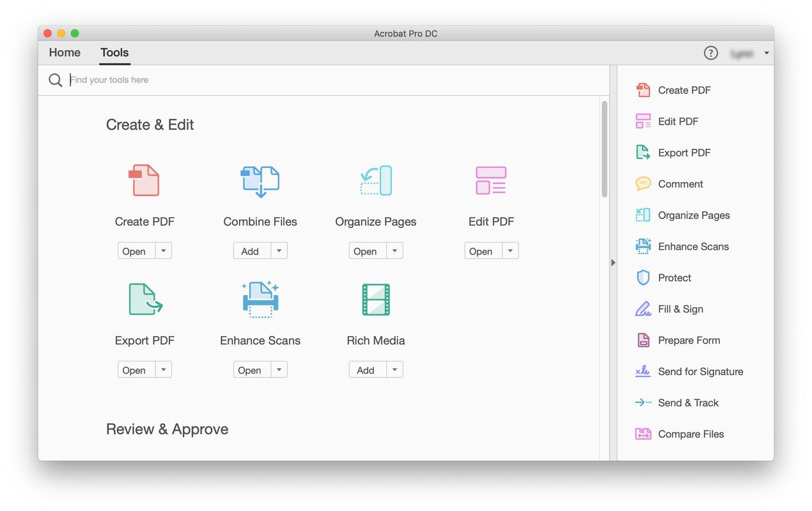The image size is (812, 511).
Task: Click the Tools tab
Action: (114, 52)
